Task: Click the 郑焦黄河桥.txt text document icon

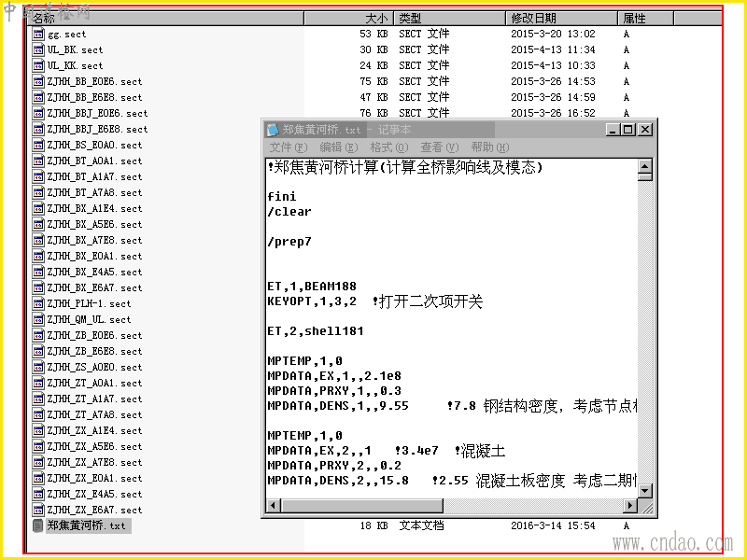Action: coord(38,525)
